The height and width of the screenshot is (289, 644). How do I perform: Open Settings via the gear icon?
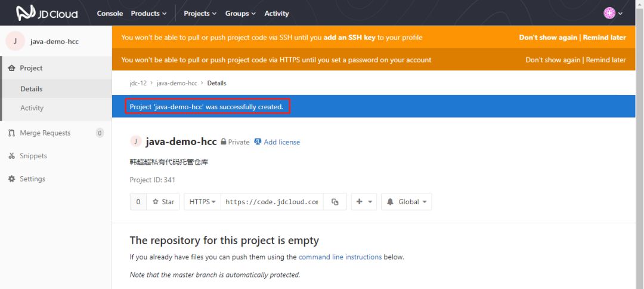pyautogui.click(x=11, y=179)
